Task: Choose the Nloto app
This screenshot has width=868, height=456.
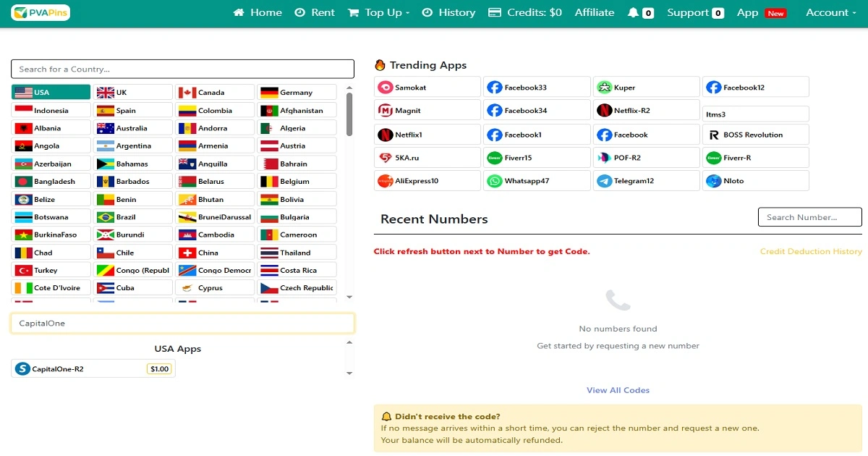Action: pyautogui.click(x=756, y=180)
